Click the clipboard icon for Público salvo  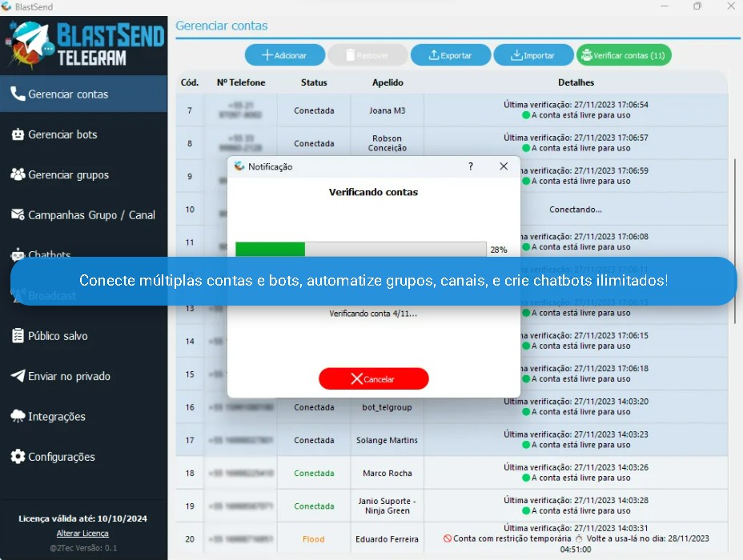click(x=17, y=336)
